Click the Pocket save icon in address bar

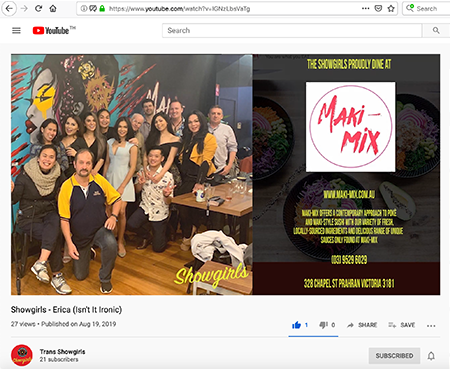(378, 9)
